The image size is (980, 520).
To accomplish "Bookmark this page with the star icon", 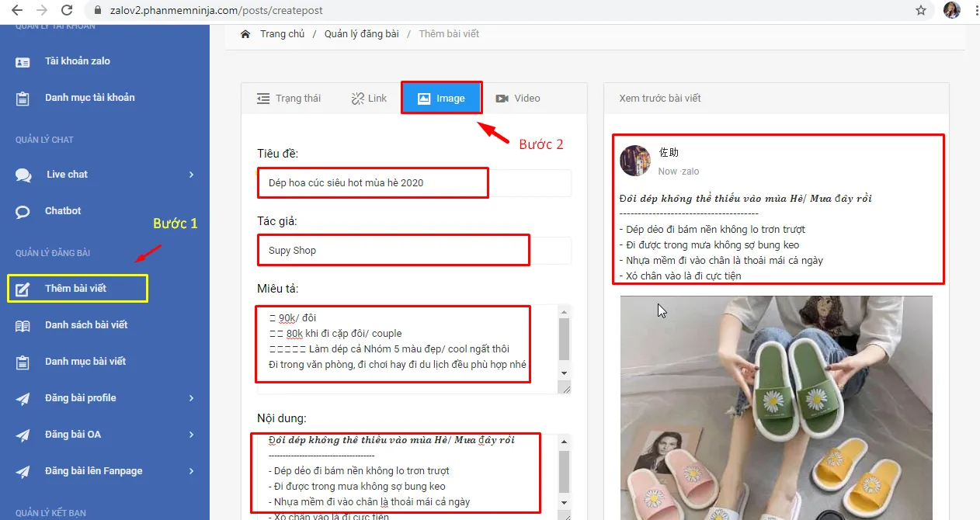I will (x=921, y=11).
